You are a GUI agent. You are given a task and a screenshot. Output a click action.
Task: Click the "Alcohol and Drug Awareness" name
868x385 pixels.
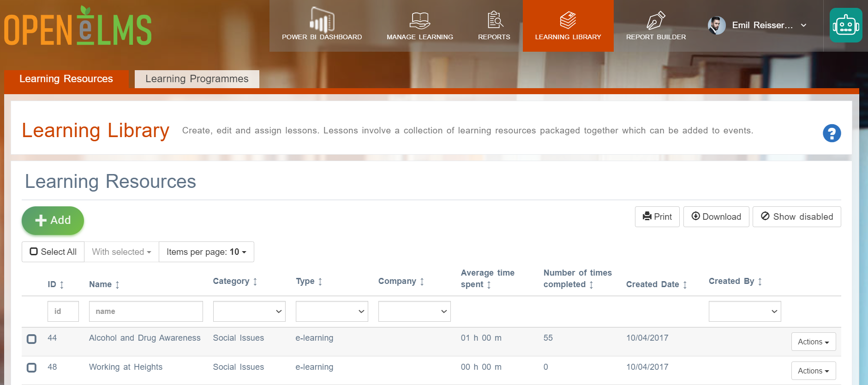click(145, 338)
